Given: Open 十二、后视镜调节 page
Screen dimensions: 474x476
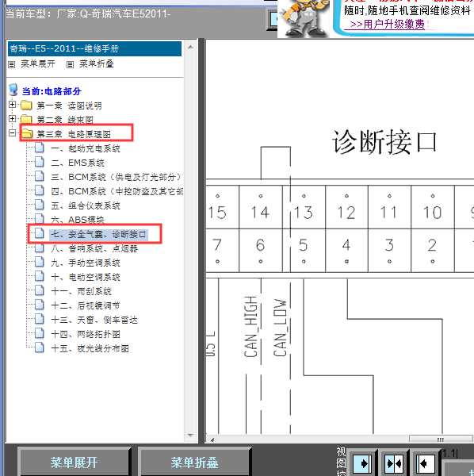Looking at the screenshot, I should tap(86, 305).
